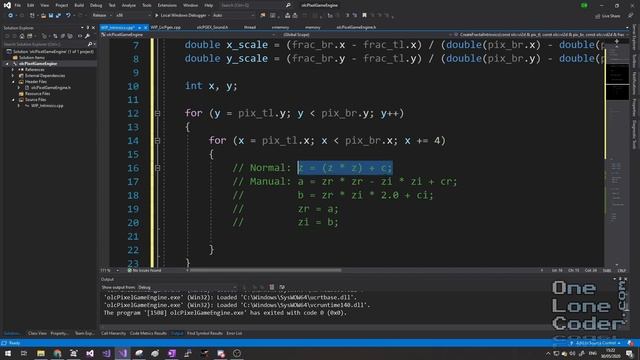Viewport: 640px width, 360px height.
Task: Select olcPixelGameEngine.h in Solution Explorer
Action: pyautogui.click(x=51, y=88)
